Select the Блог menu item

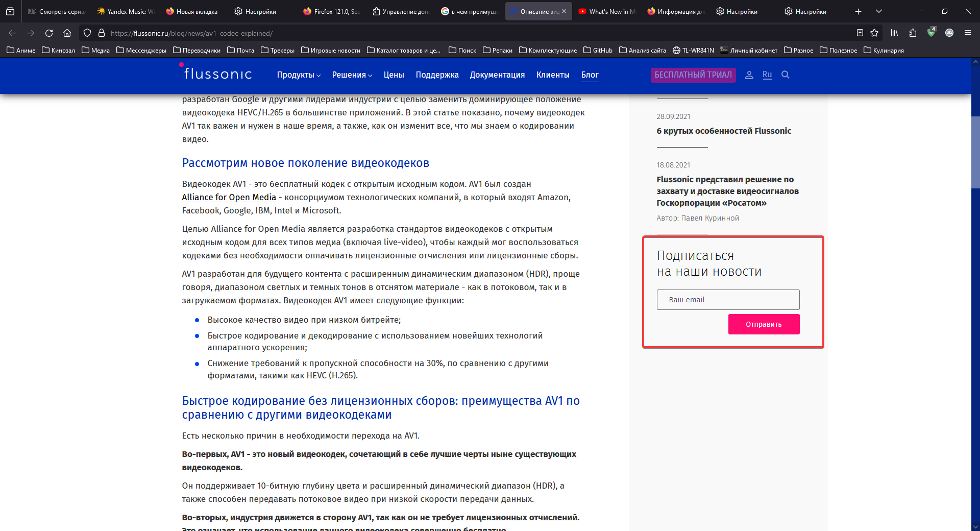pos(590,75)
